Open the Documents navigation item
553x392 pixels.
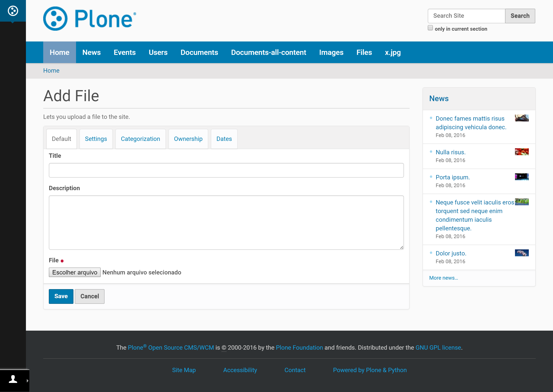coord(199,52)
